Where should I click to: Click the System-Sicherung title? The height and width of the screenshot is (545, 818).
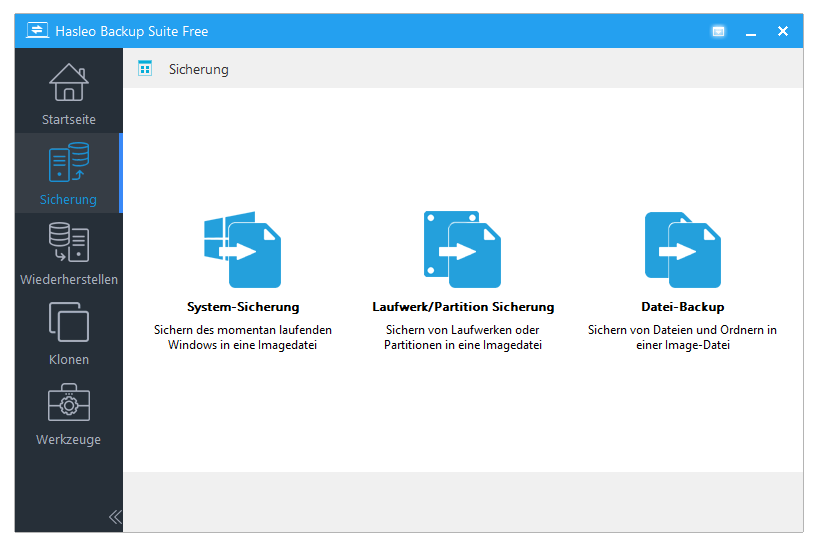pos(243,307)
